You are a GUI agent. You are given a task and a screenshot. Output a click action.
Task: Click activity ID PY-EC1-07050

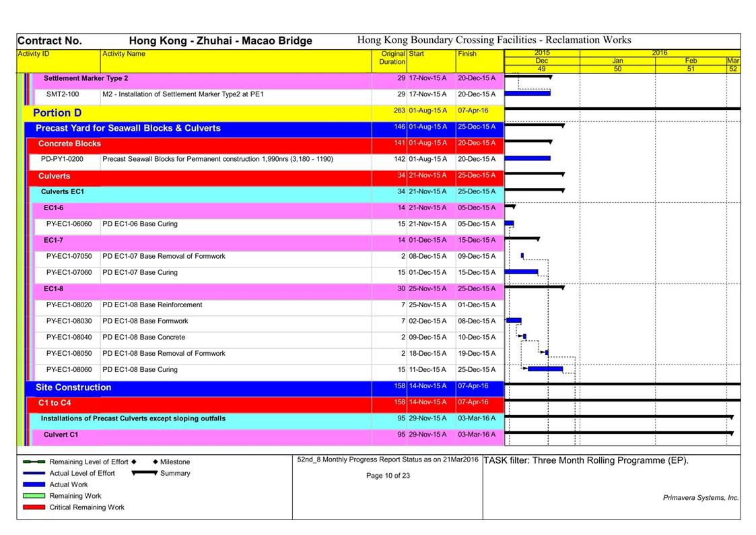click(69, 256)
